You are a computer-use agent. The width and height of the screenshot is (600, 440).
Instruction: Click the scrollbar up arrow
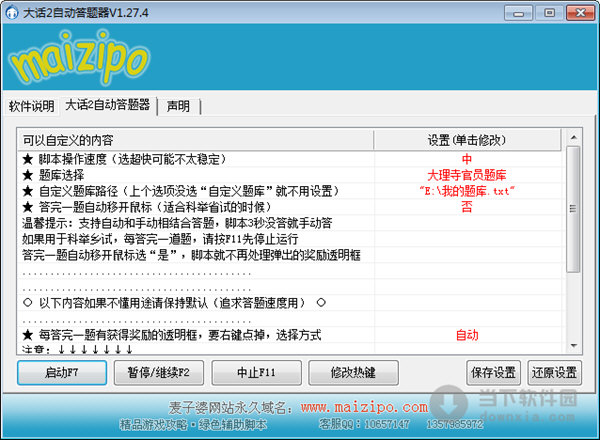pyautogui.click(x=573, y=137)
